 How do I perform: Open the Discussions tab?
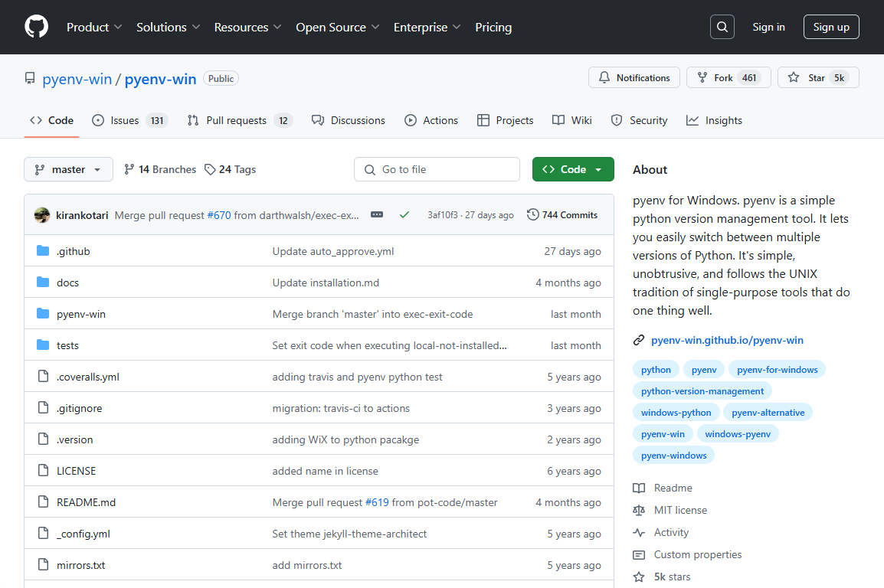point(349,120)
